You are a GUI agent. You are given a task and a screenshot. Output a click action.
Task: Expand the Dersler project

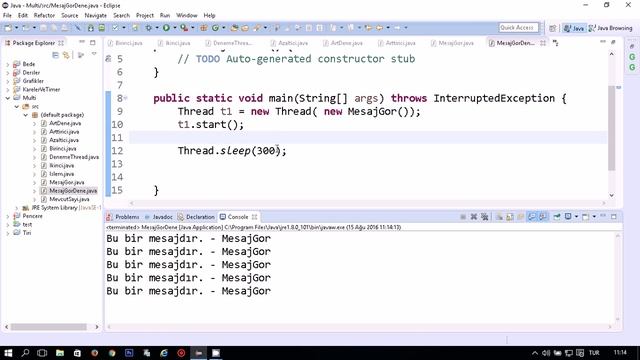[8, 73]
